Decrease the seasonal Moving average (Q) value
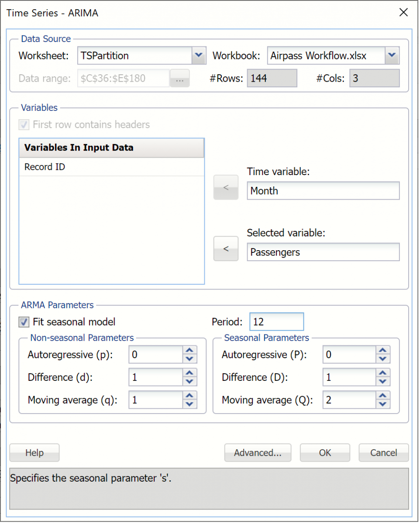The width and height of the screenshot is (420, 524). coord(383,404)
